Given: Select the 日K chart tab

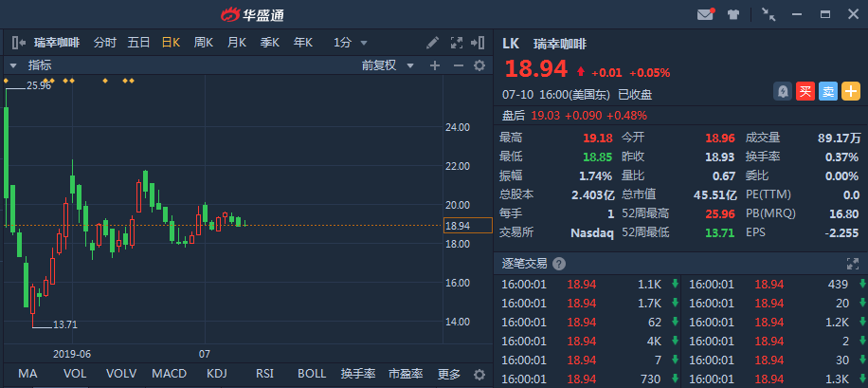Looking at the screenshot, I should (x=172, y=43).
